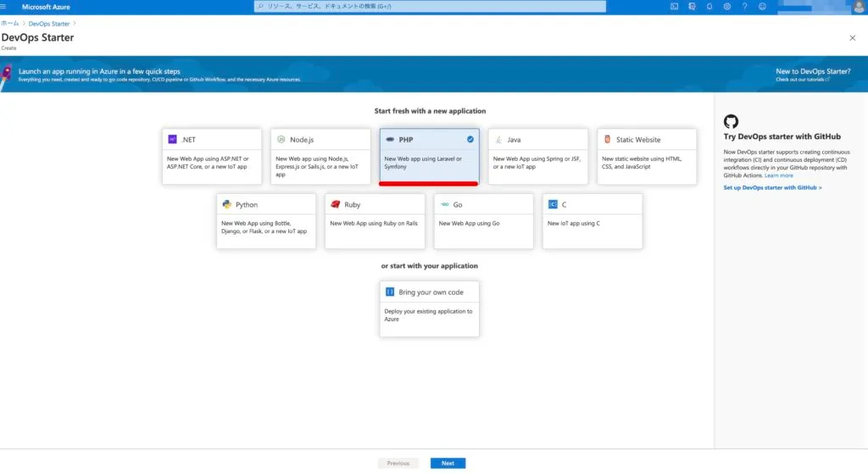Open portal settings gear icon
Screen dimensions: 868x473
click(726, 7)
